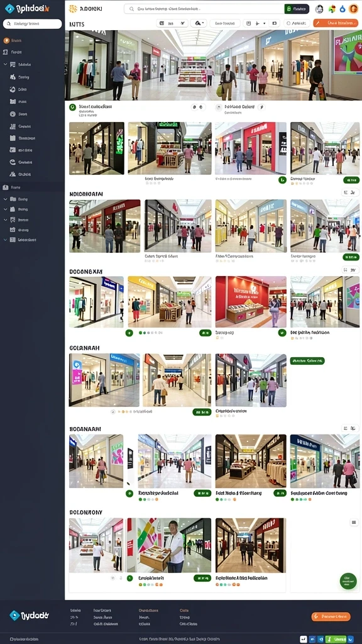This screenshot has height=644, width=362.
Task: Click the plain text pill button in the toolbar
Action: coord(224,23)
